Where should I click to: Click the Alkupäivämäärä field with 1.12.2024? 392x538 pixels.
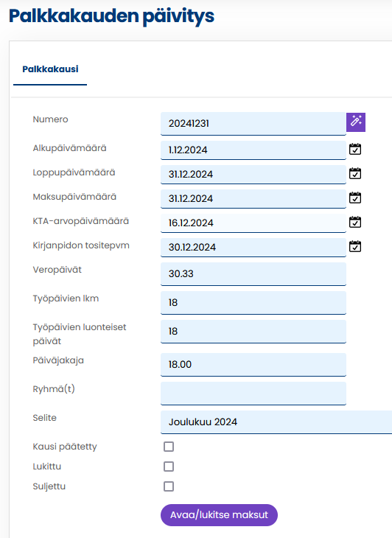click(253, 150)
